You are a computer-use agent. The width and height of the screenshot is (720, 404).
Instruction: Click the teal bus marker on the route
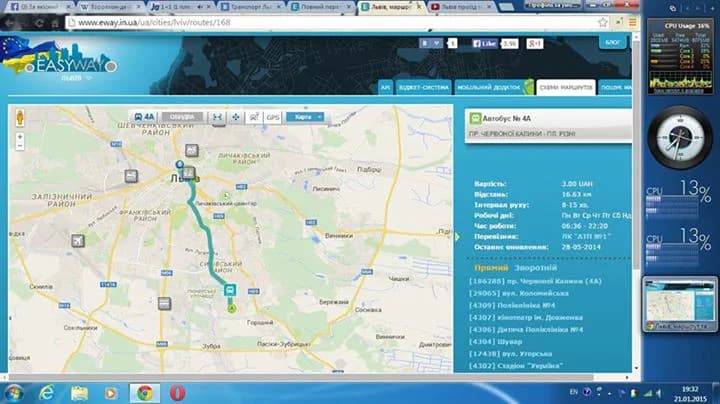click(x=230, y=290)
